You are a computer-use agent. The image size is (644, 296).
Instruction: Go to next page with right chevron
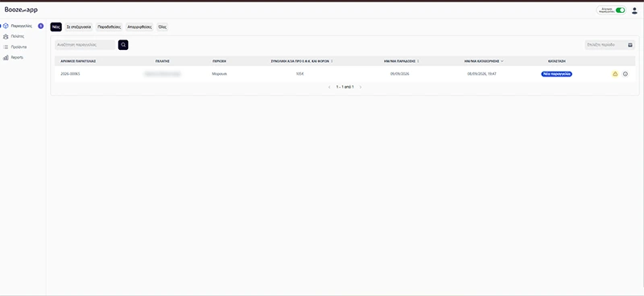(361, 87)
